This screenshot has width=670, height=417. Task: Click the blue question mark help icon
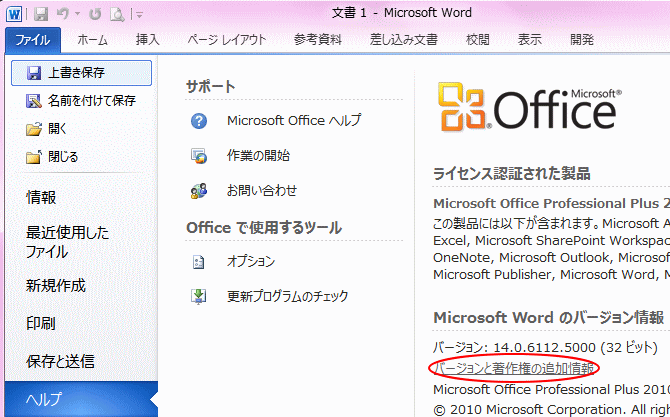click(199, 121)
